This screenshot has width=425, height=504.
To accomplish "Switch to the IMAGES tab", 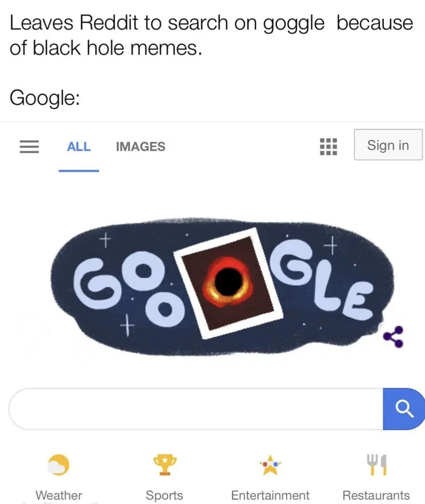I will click(141, 147).
